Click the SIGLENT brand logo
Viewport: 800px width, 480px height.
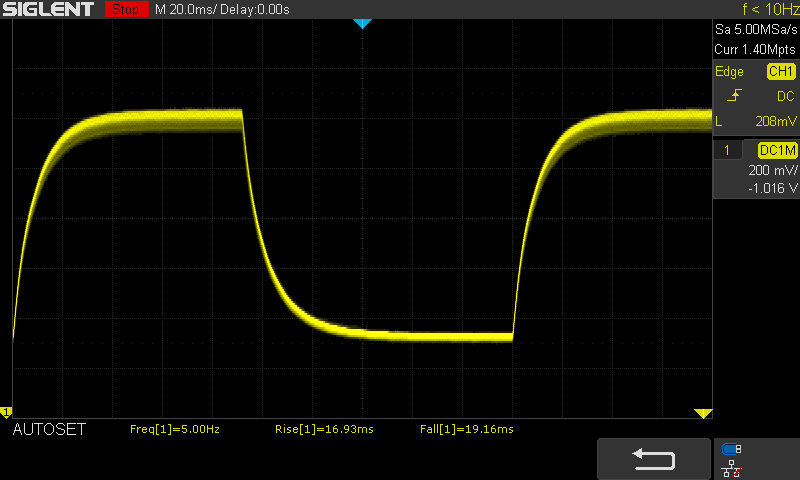48,9
